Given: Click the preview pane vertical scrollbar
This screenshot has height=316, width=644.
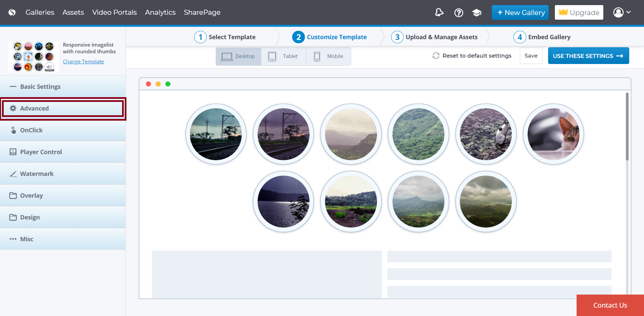Looking at the screenshot, I should [627, 127].
